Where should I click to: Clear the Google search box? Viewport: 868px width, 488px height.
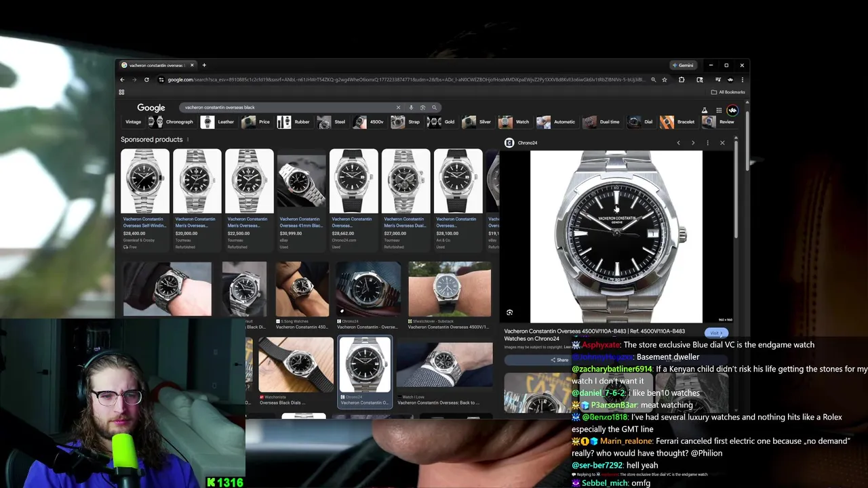398,107
